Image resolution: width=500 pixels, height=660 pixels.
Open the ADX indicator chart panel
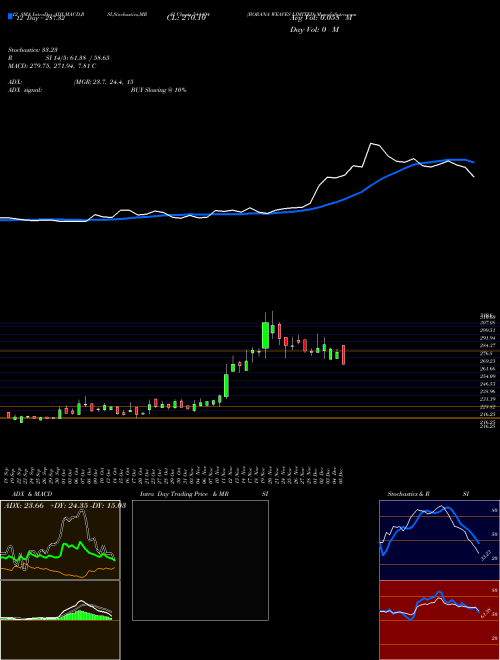(x=60, y=540)
